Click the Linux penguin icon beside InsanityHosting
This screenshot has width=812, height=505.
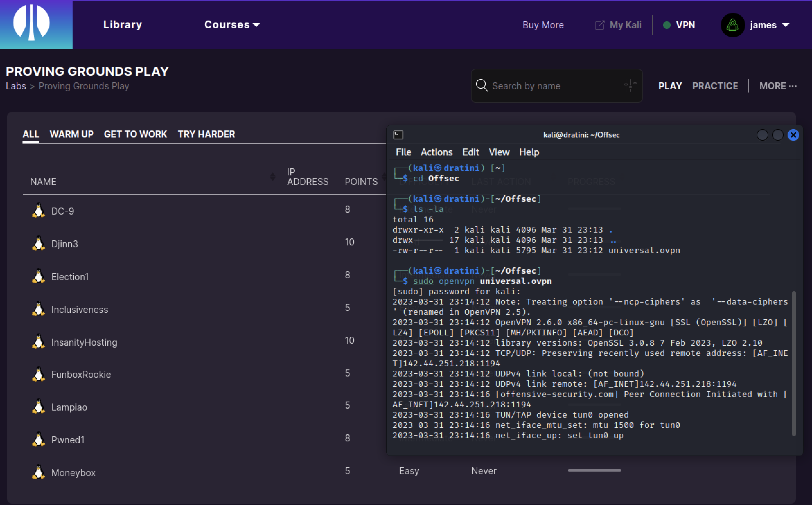click(39, 341)
